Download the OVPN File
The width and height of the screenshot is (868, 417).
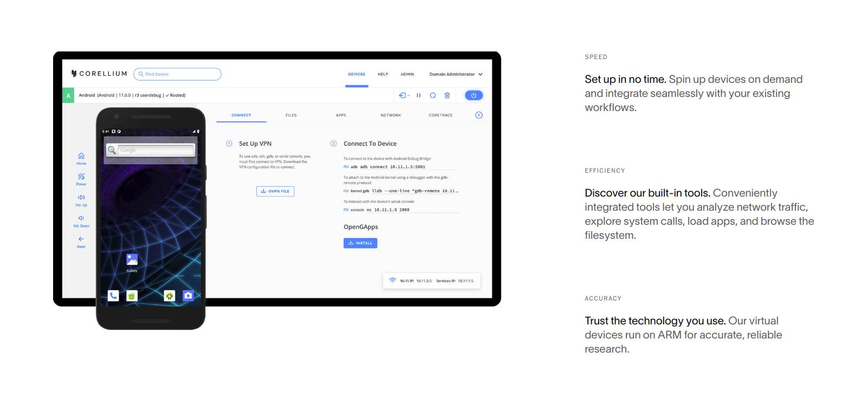275,191
